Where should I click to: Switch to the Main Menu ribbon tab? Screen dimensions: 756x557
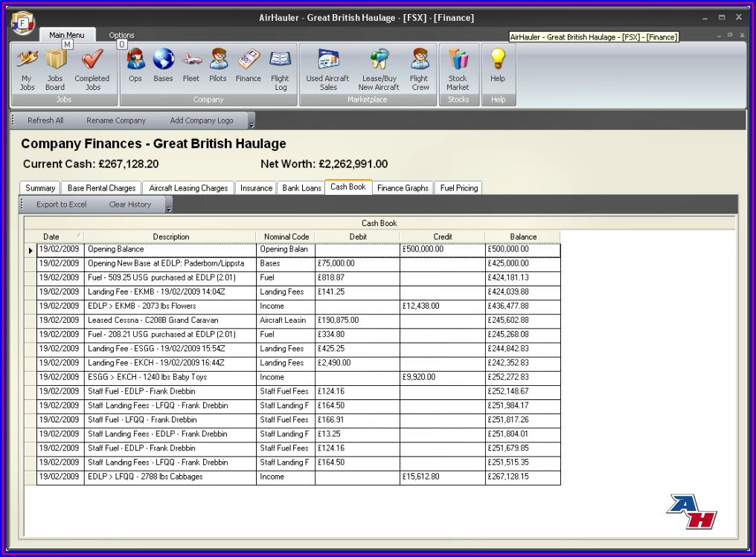[x=66, y=35]
